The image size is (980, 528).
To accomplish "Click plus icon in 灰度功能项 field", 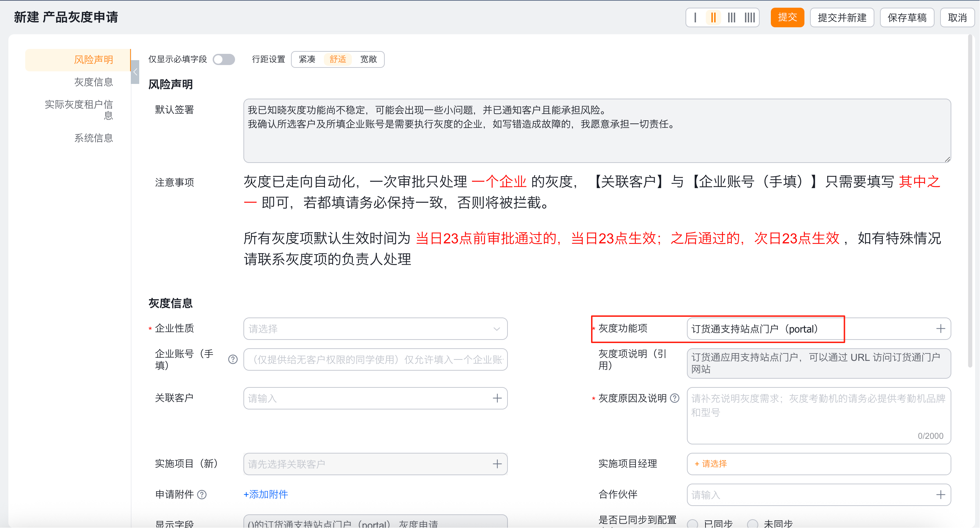I will tap(940, 329).
